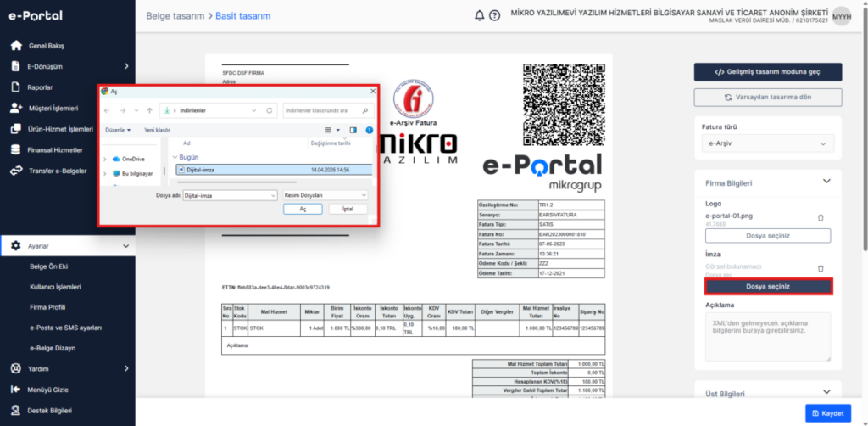Delete the e-portal-01.png logo file
Screen dimensions: 868x426
(821, 218)
